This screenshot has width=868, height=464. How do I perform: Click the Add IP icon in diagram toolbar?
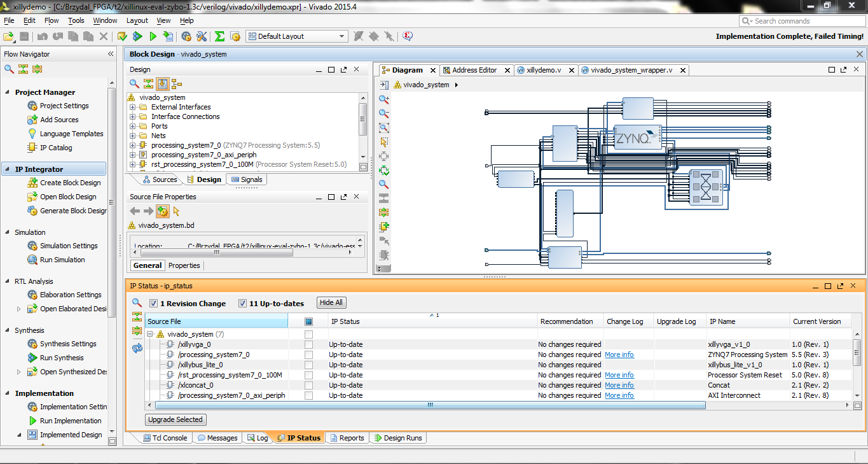(x=383, y=226)
